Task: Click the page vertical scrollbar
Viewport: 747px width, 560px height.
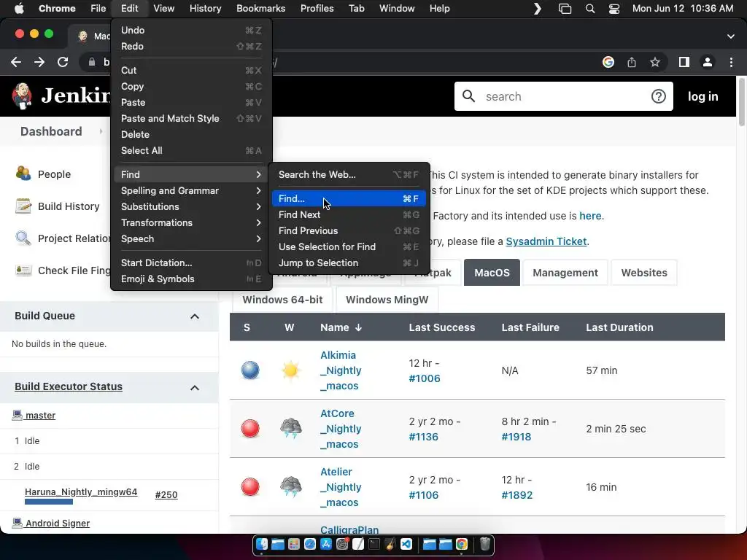Action: click(x=741, y=102)
